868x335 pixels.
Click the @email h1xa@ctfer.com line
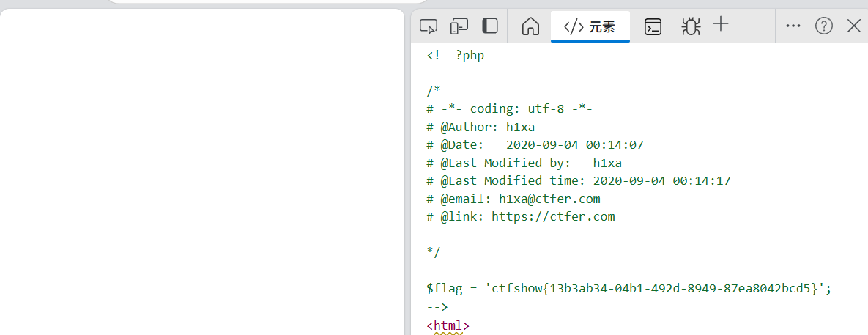click(x=513, y=199)
